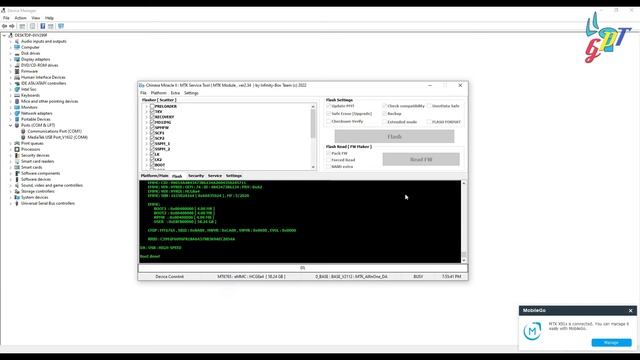Click the Back arrow in Device Manager toolbar
This screenshot has height=360, width=640.
[x=4, y=26]
